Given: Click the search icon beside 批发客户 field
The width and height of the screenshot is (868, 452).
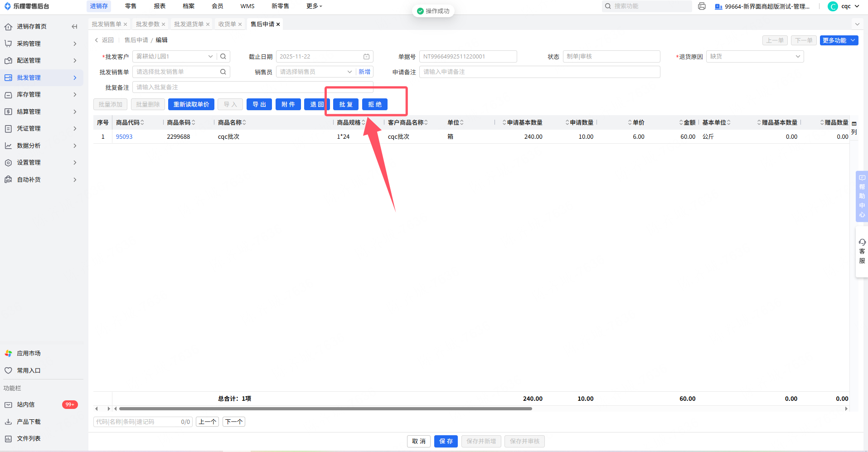Looking at the screenshot, I should 223,57.
